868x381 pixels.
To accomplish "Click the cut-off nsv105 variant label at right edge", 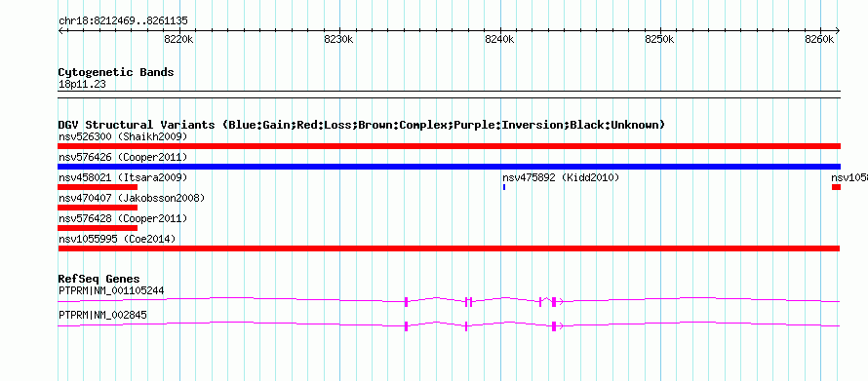I will point(849,177).
